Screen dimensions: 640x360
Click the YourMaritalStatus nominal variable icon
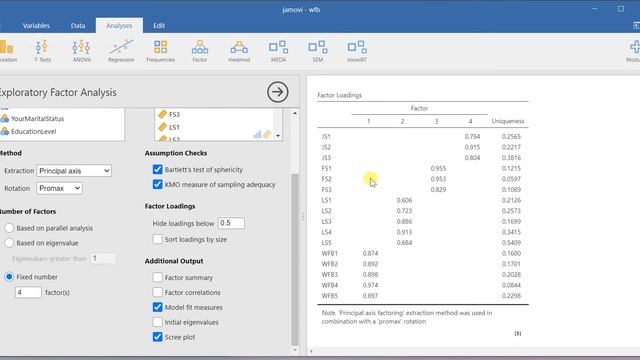[4, 118]
